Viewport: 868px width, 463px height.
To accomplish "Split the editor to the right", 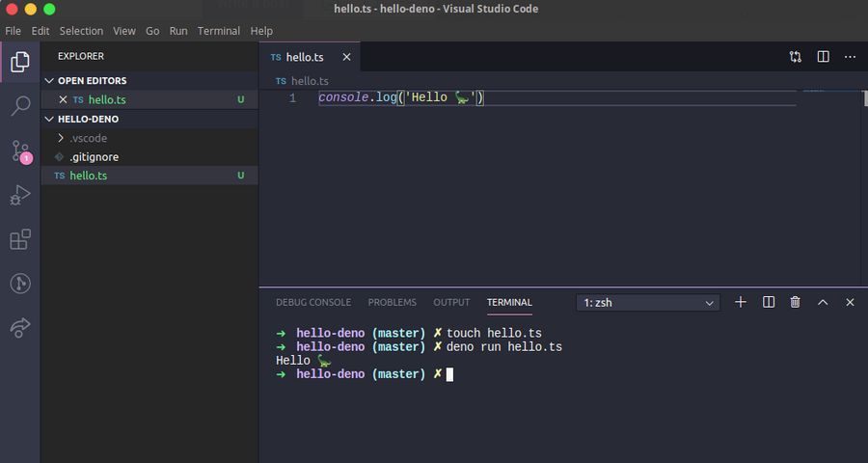I will pyautogui.click(x=823, y=57).
